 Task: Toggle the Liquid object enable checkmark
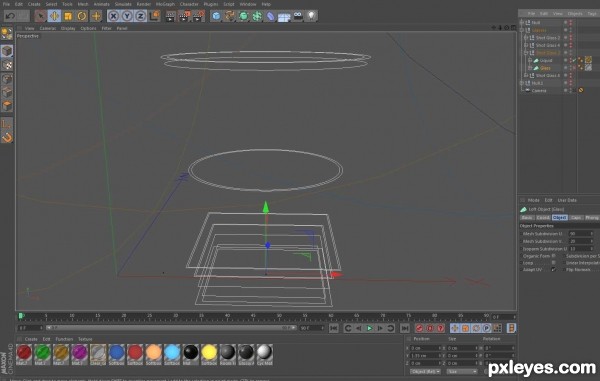(574, 60)
